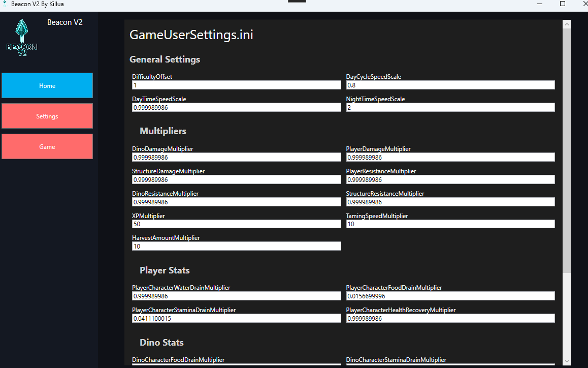Click the TamingSpeedMultiplier input
Viewport: 588px width, 368px height.
pos(450,224)
